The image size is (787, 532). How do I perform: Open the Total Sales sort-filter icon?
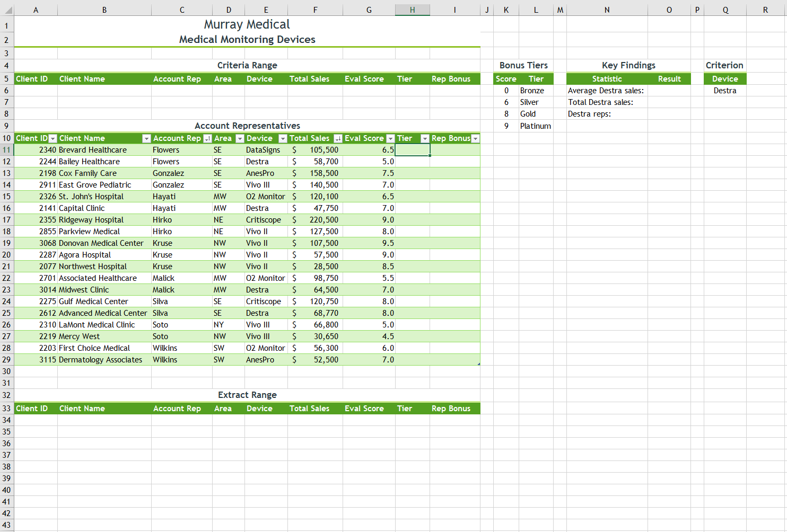coord(338,138)
